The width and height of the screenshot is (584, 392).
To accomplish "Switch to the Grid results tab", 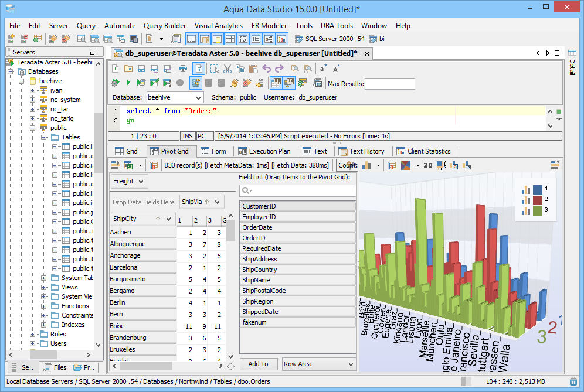I will point(126,151).
